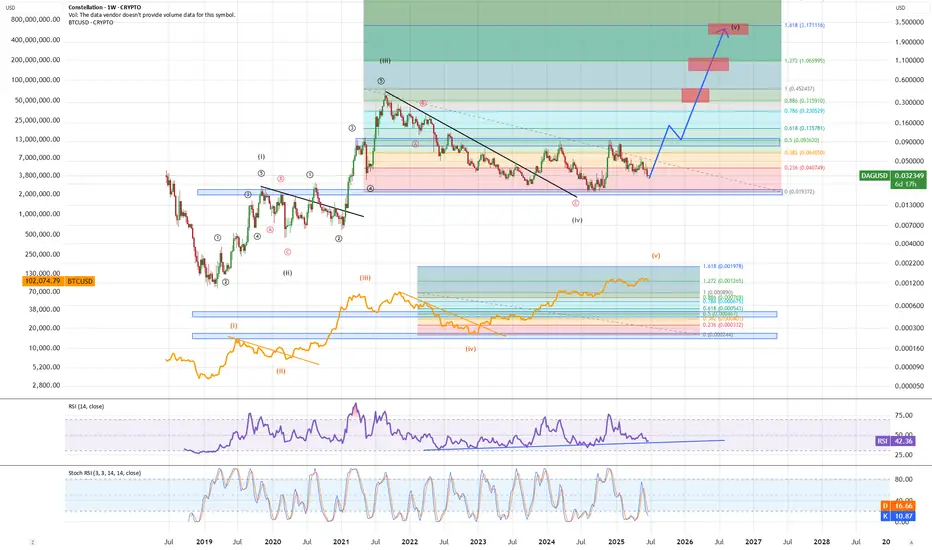Click 3.500000 on the right price axis
The height and width of the screenshot is (550, 932).
(909, 22)
